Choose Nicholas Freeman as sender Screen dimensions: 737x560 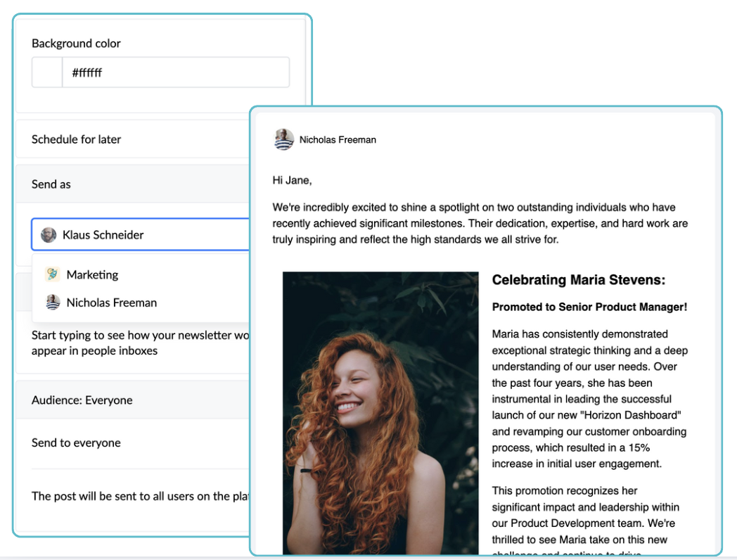pyautogui.click(x=141, y=303)
